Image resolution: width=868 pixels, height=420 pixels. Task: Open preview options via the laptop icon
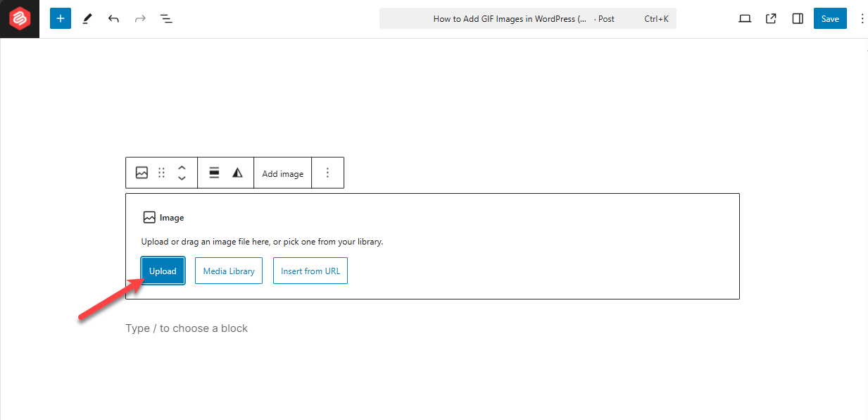[744, 18]
